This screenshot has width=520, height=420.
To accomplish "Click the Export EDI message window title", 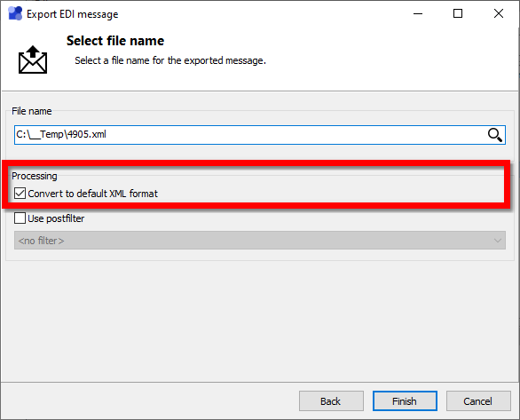I will coord(72,14).
